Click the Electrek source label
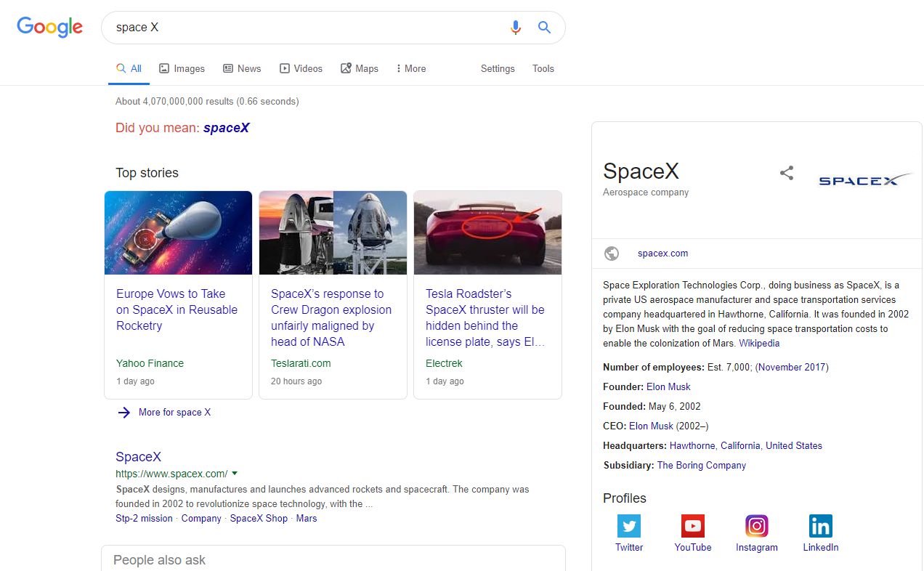Screen dimensions: 924x571 click(444, 363)
